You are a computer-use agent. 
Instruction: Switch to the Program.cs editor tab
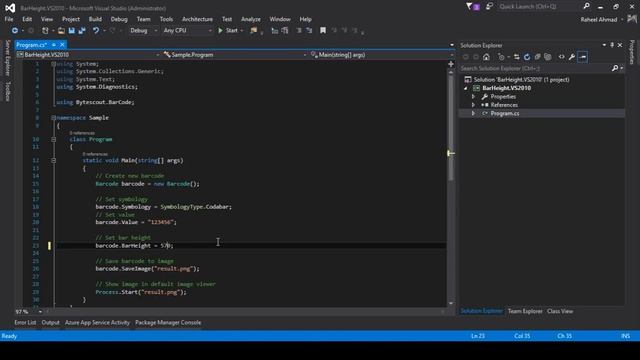[x=32, y=45]
